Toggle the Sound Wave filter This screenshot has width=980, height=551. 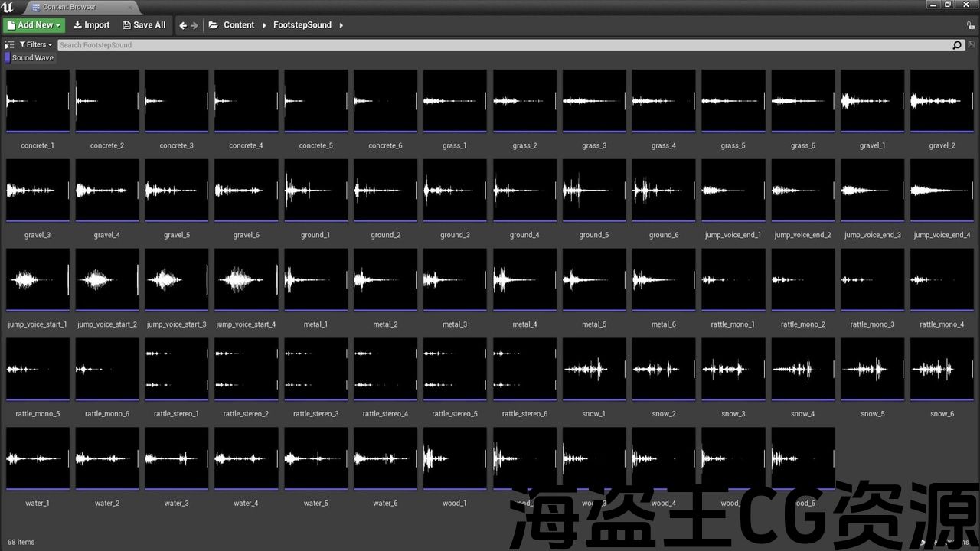(x=30, y=58)
